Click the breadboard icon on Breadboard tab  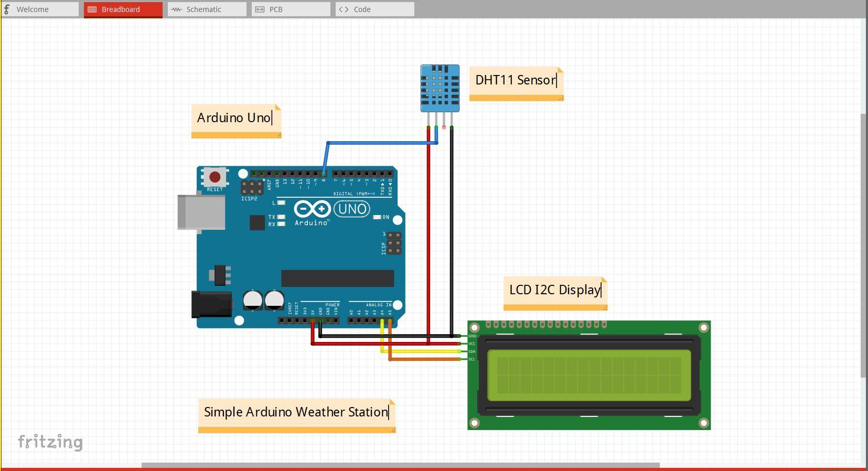[x=92, y=9]
